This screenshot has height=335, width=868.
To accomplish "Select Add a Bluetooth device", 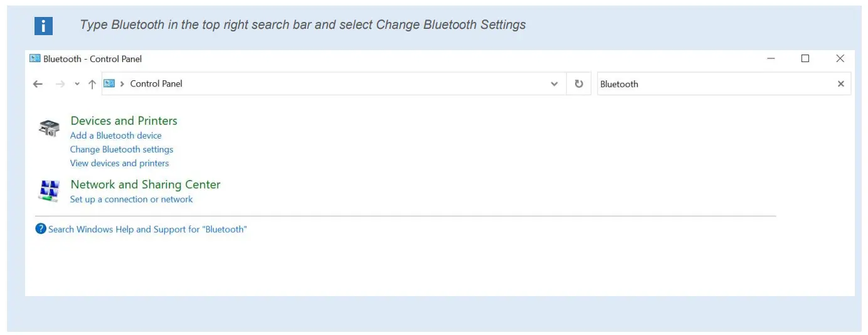I will pyautogui.click(x=115, y=136).
